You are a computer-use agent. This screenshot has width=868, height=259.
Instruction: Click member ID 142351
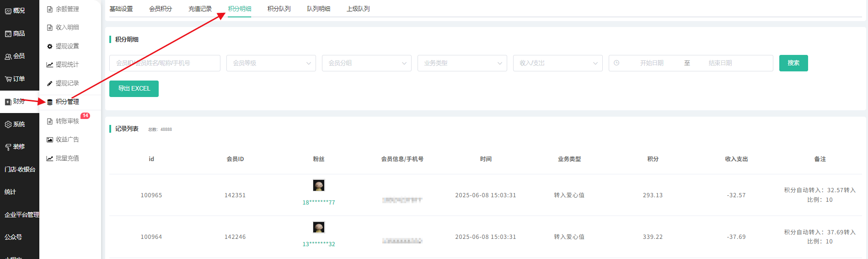click(235, 195)
